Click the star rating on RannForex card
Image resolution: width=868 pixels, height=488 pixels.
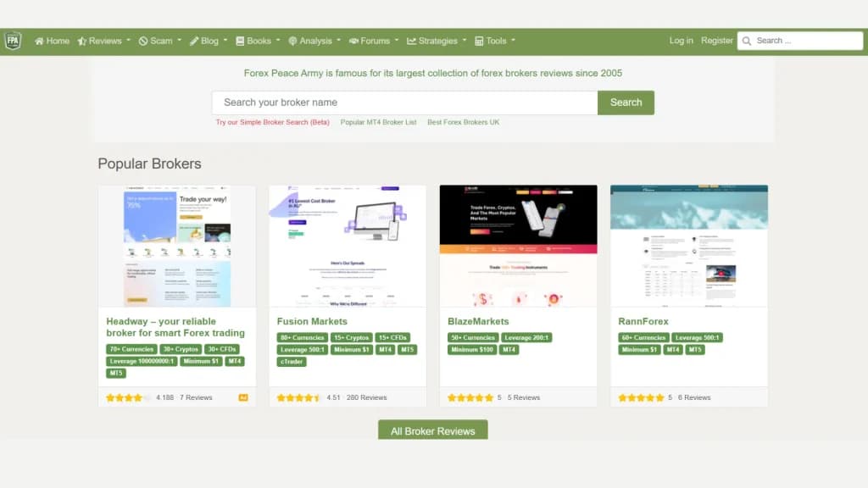[641, 397]
